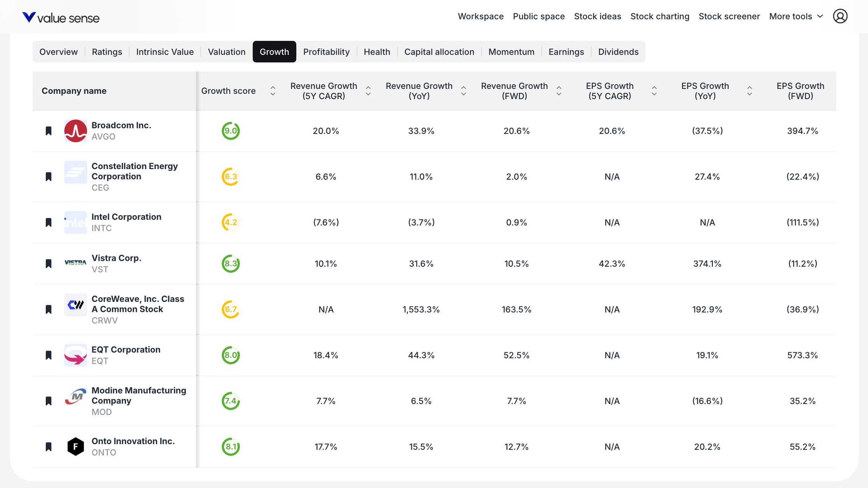Image resolution: width=868 pixels, height=488 pixels.
Task: Open the Stock screener link
Action: click(729, 16)
